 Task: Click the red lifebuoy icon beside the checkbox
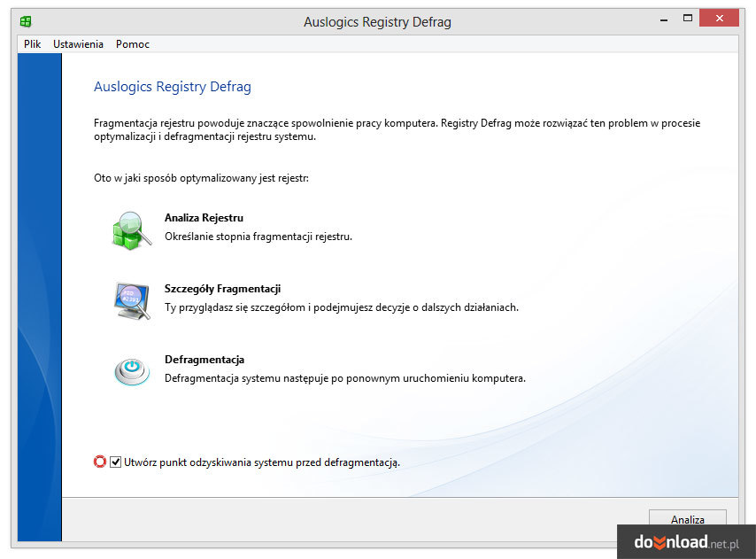(100, 462)
